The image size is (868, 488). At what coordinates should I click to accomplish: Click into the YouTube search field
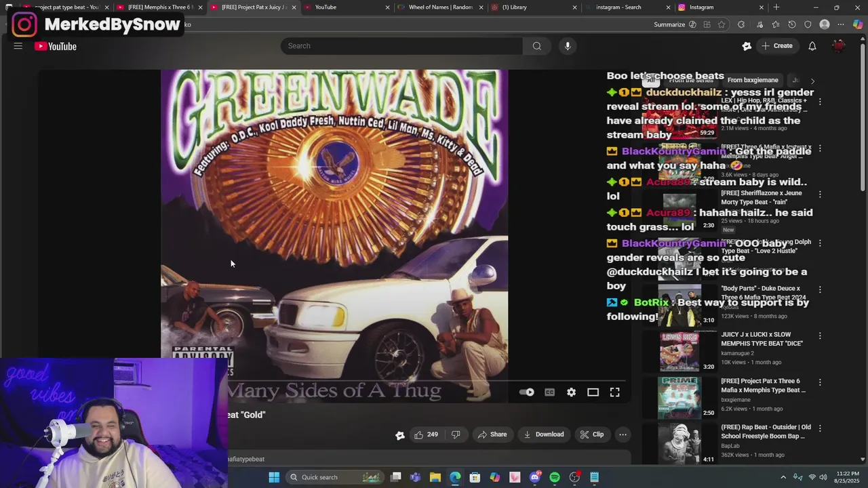coord(401,46)
